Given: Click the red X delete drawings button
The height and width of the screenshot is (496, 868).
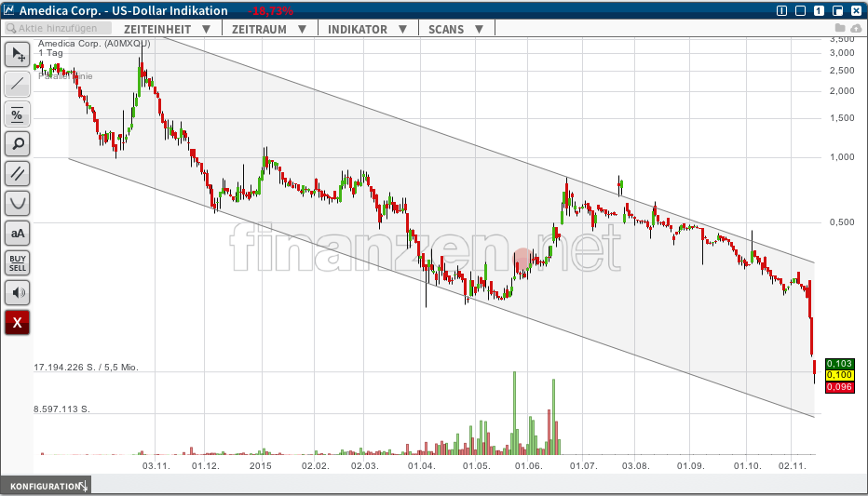Looking at the screenshot, I should [x=17, y=322].
